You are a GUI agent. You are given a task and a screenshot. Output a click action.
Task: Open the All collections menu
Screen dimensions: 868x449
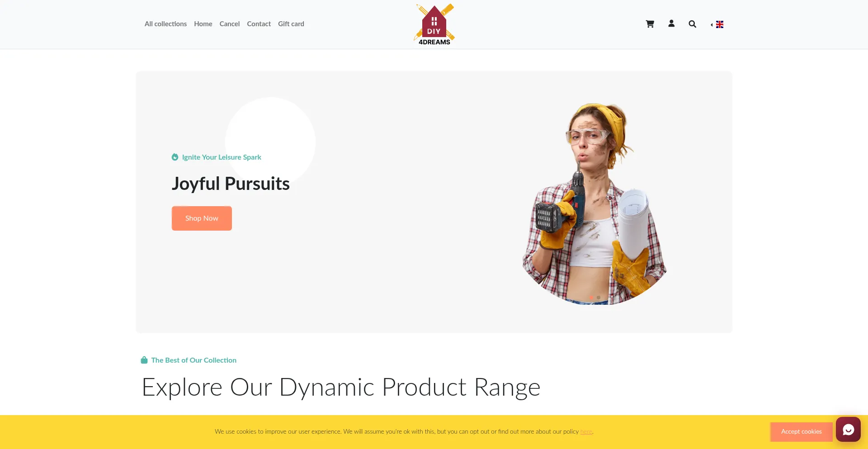(x=165, y=24)
